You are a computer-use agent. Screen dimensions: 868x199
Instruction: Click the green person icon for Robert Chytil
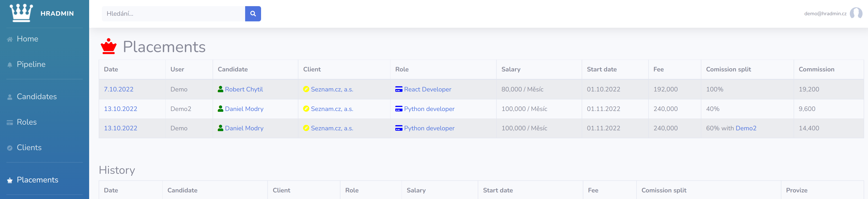tap(220, 89)
